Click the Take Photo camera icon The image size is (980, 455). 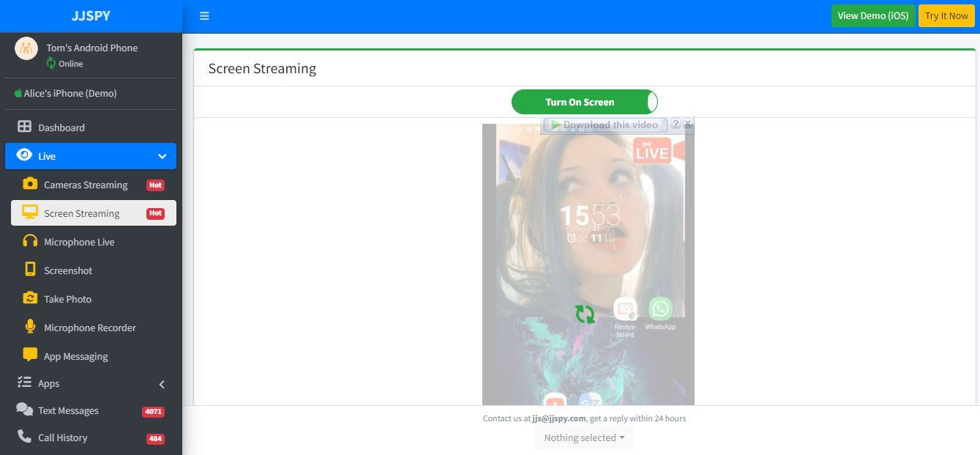point(30,297)
